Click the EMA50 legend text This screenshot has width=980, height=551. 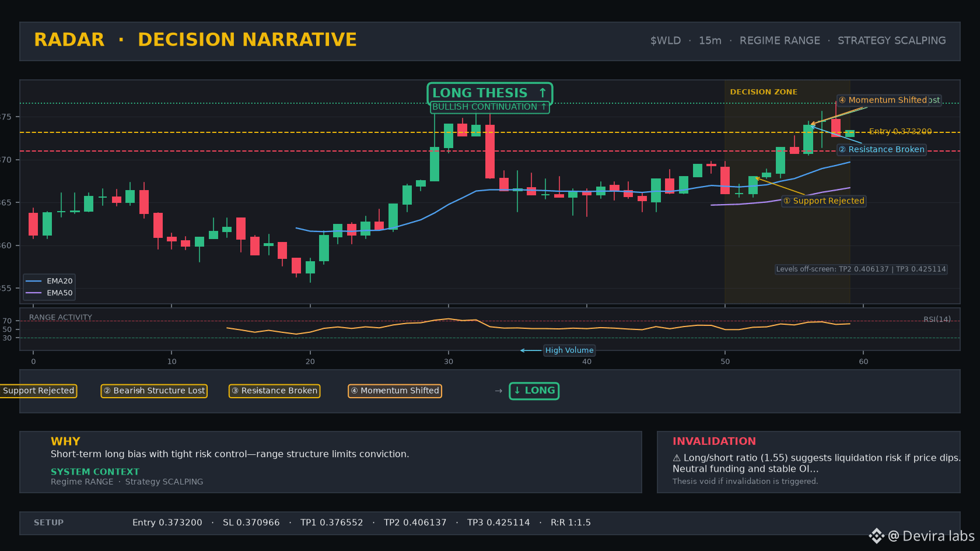pos(60,293)
